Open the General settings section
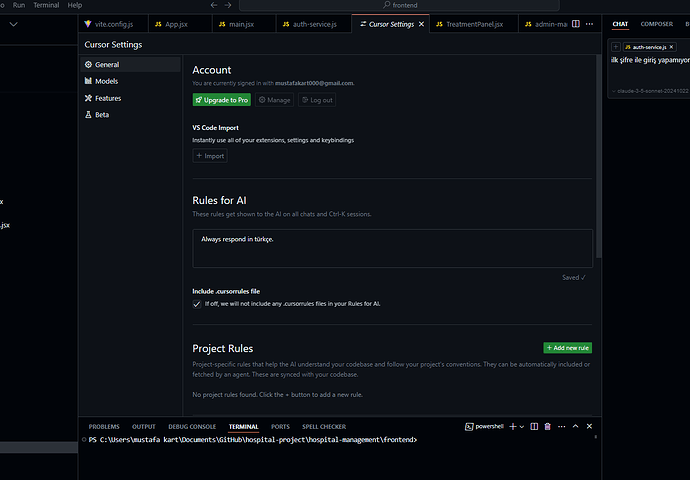Image resolution: width=690 pixels, height=480 pixels. coord(130,64)
